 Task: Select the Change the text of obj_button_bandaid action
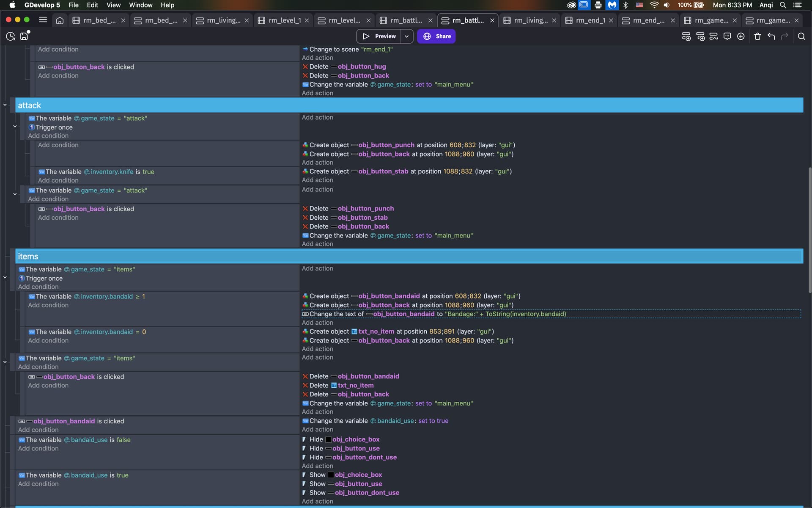click(x=551, y=314)
